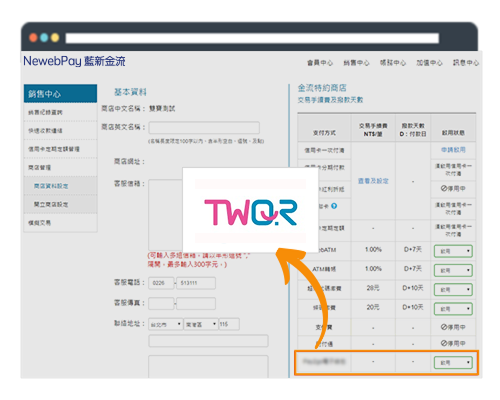Open the 加值中心 top menu

coord(429,63)
